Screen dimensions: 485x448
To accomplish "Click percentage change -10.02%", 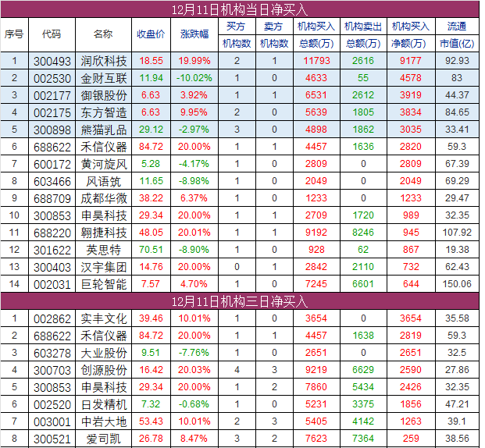I will tap(194, 78).
